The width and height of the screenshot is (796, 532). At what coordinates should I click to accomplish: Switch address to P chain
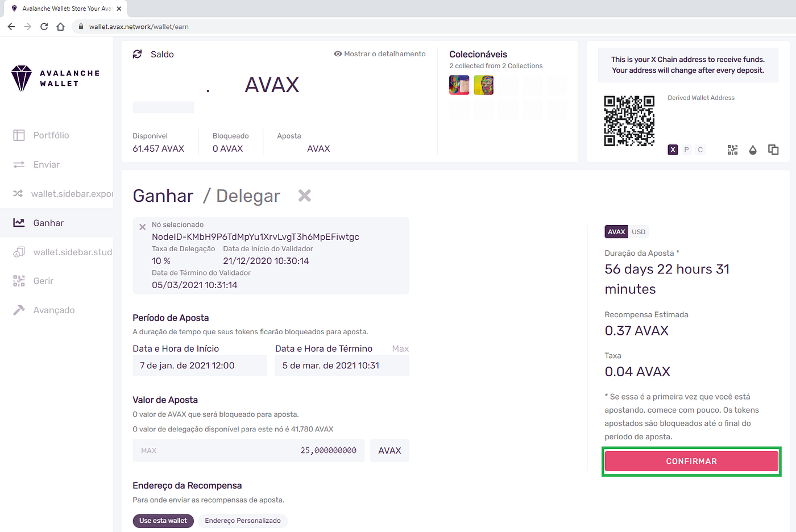[686, 149]
